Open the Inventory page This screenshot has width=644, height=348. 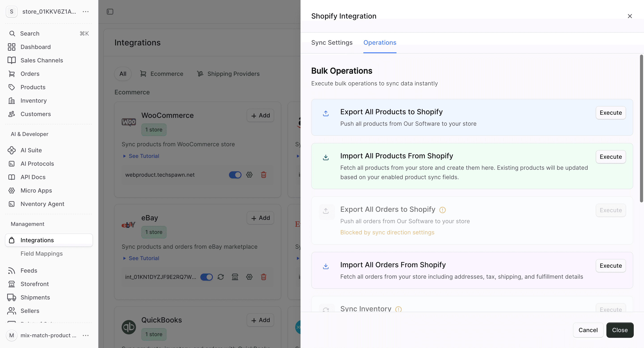click(x=34, y=100)
